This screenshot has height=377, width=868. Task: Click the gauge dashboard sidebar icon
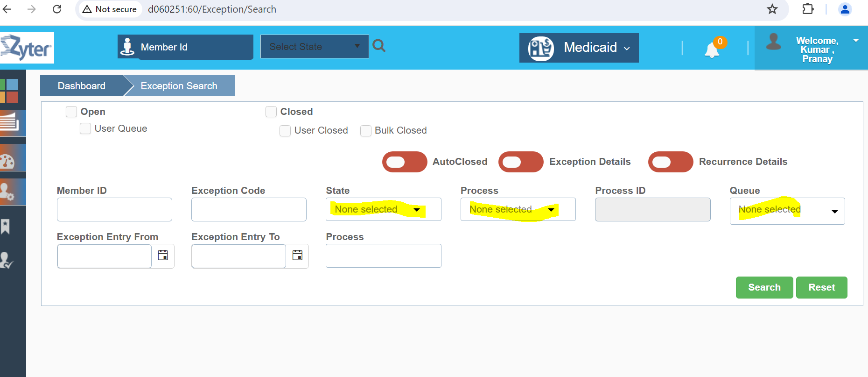click(8, 161)
